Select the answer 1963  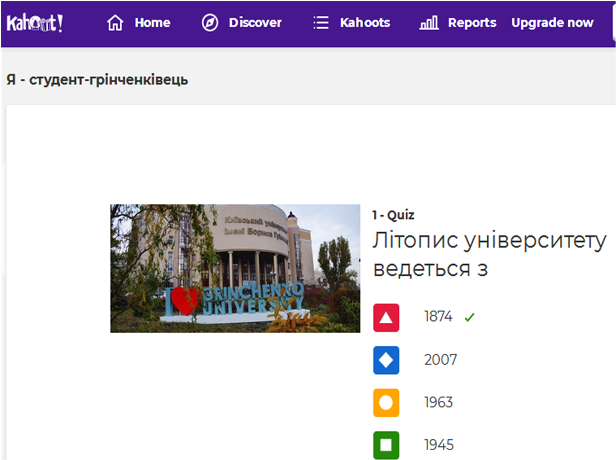[438, 402]
